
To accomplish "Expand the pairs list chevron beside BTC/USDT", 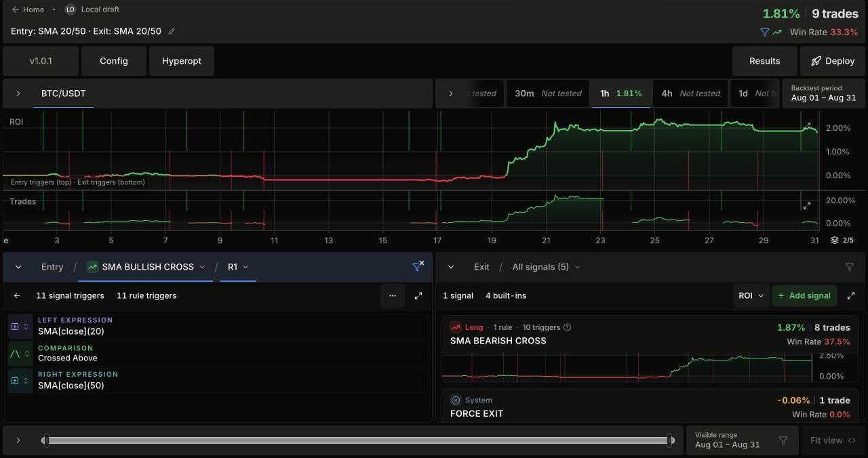I will tap(18, 93).
